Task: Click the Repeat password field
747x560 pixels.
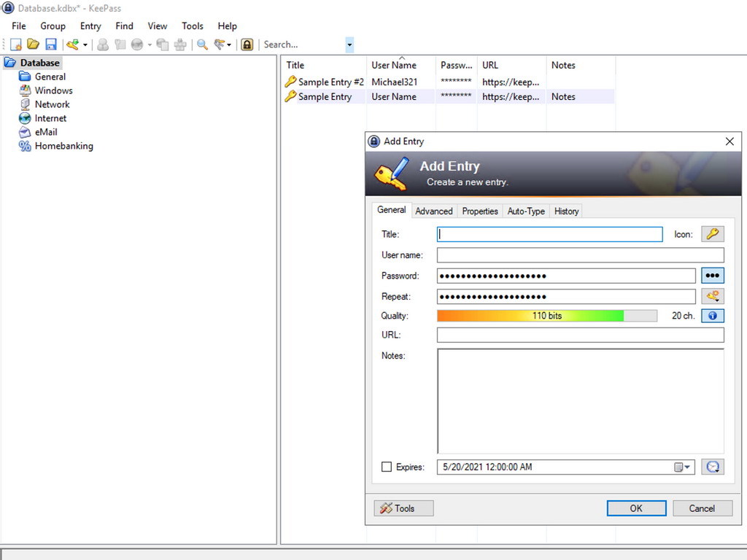Action: [x=566, y=297]
